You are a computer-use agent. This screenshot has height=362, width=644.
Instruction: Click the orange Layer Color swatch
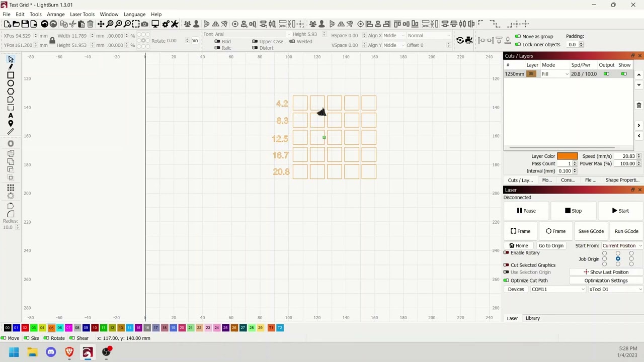pyautogui.click(x=567, y=156)
